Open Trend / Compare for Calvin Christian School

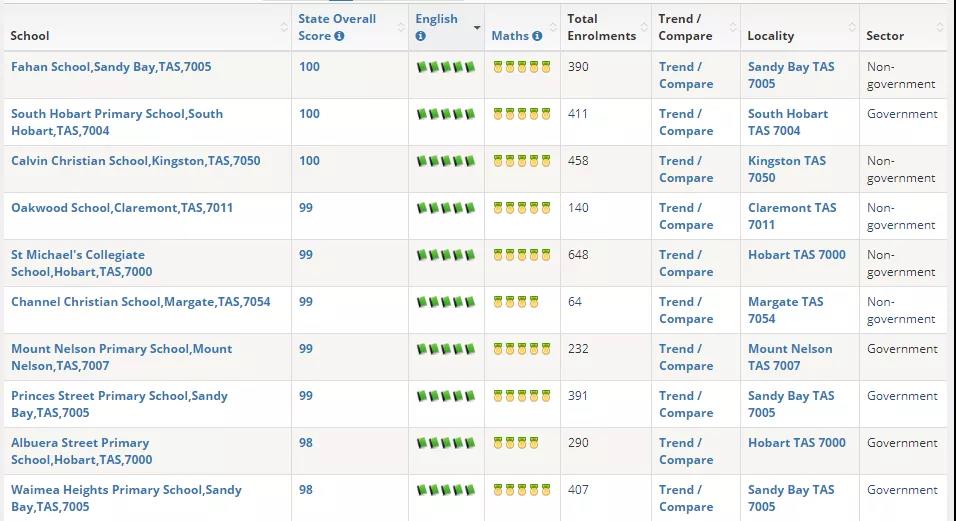click(685, 169)
